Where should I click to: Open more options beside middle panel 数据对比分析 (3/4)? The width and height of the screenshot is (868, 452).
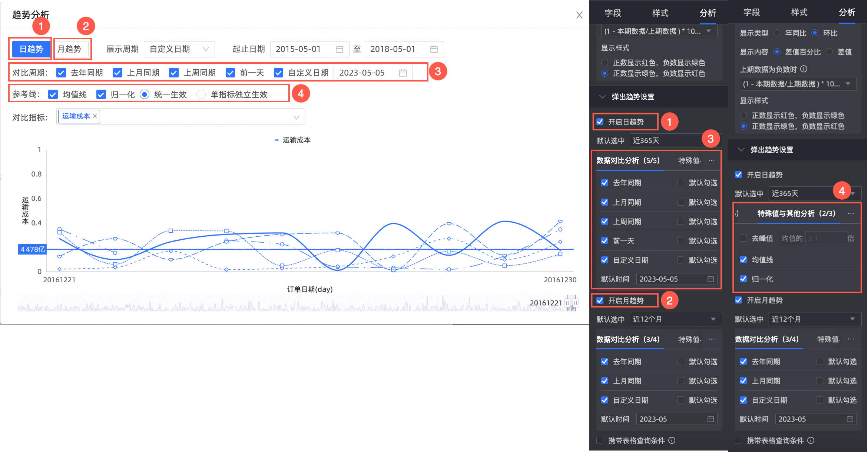(x=712, y=339)
